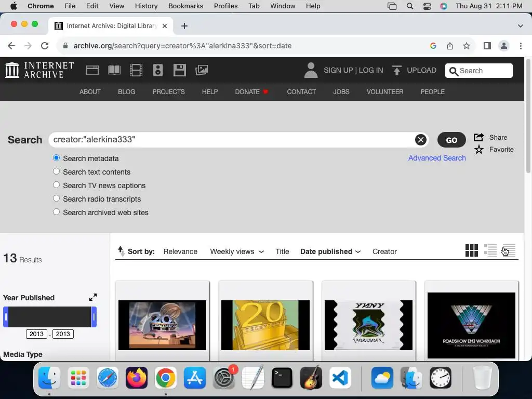Select Search metadata radio button

(x=56, y=158)
